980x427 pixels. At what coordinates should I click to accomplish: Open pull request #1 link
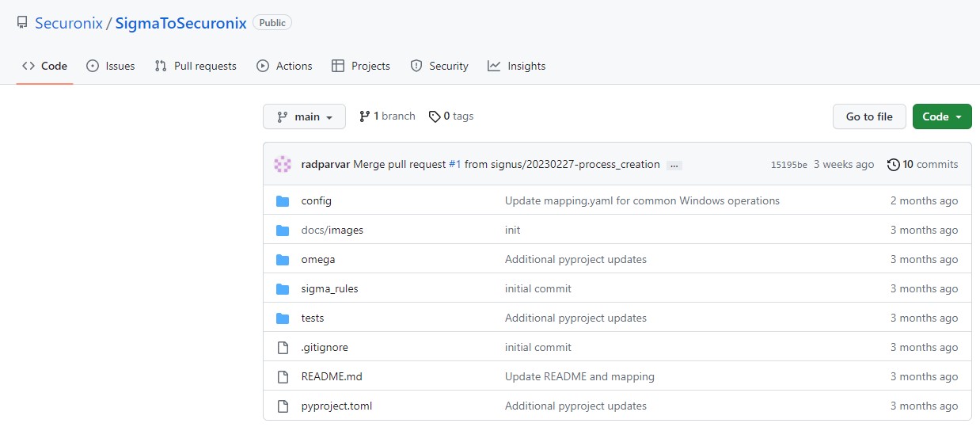click(454, 164)
